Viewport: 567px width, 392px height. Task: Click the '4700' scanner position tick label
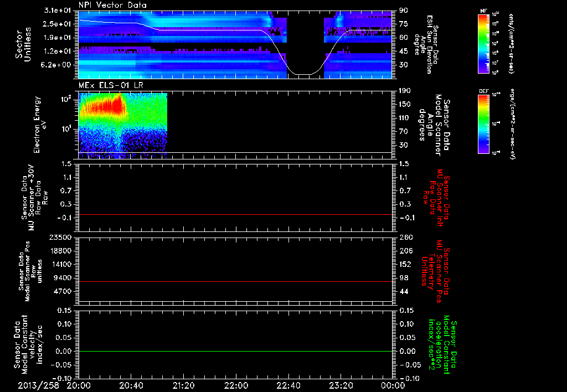63,291
